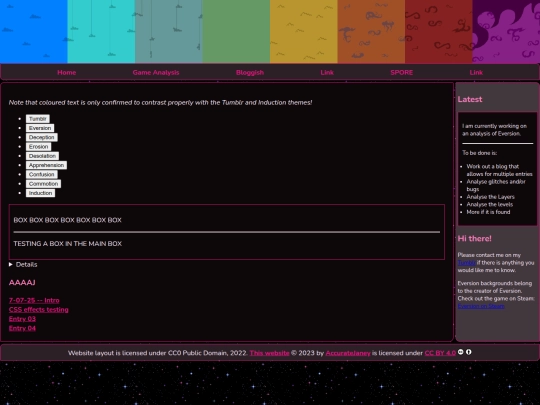Select the Desolation theme
The image size is (540, 405).
[x=42, y=156]
